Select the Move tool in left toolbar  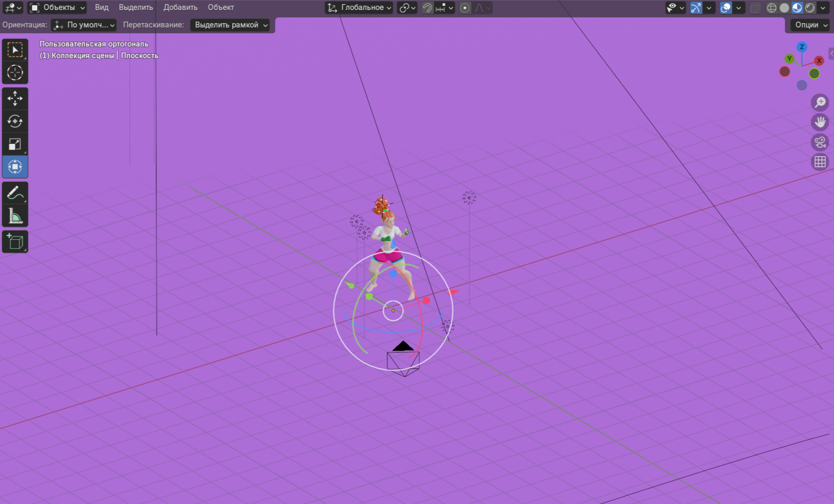pos(15,98)
